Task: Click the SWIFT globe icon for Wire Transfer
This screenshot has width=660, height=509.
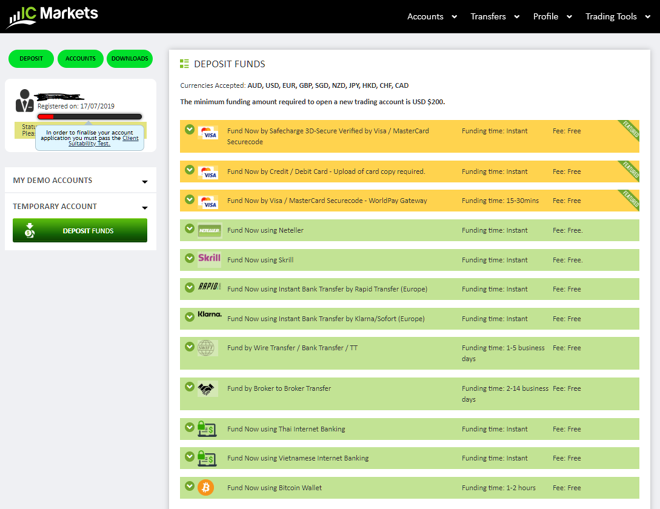Action: pyautogui.click(x=206, y=348)
